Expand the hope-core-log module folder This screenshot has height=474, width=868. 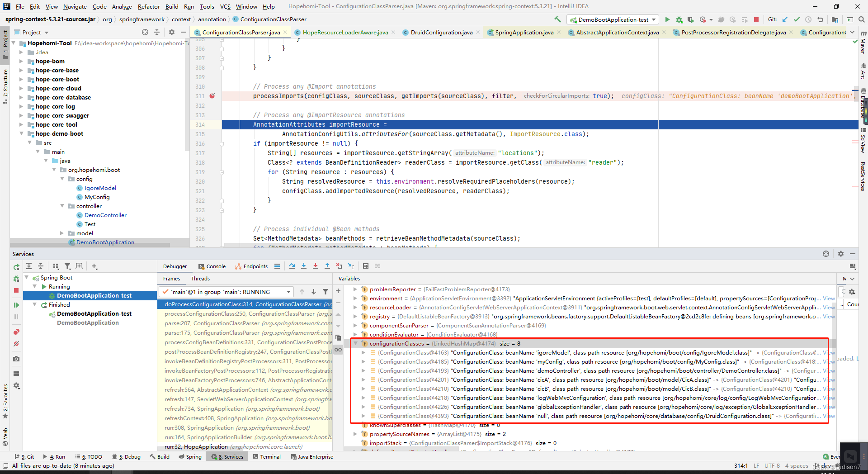click(x=21, y=106)
